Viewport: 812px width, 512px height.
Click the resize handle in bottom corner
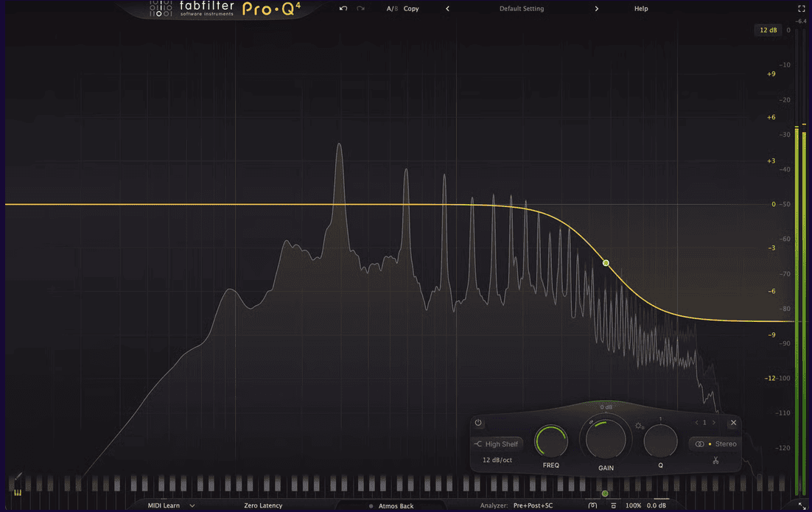click(x=802, y=506)
